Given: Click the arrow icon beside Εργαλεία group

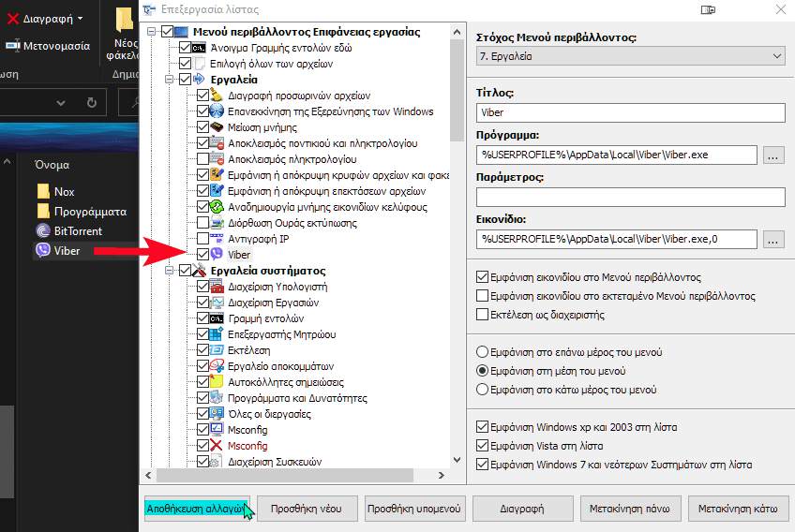Looking at the screenshot, I should [x=199, y=80].
